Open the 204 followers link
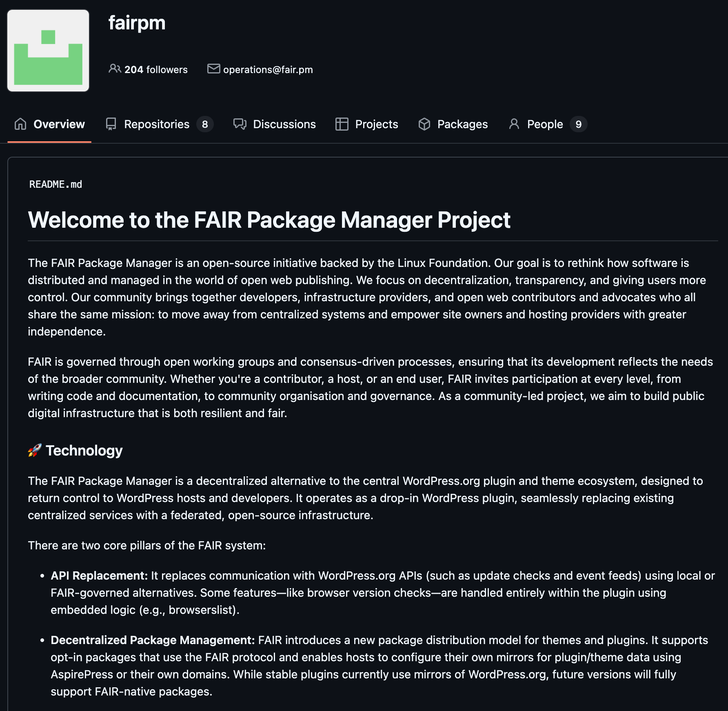Image resolution: width=728 pixels, height=711 pixels. [x=155, y=70]
